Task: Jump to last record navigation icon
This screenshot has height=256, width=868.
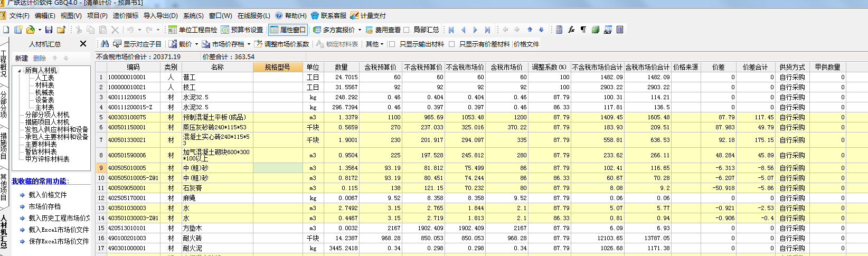Action: coord(487,30)
